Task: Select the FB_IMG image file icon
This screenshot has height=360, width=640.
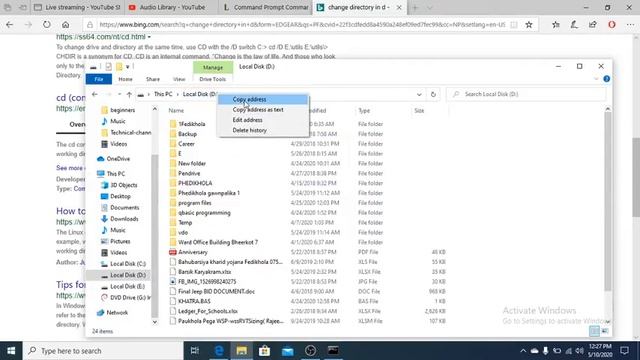Action: click(173, 282)
